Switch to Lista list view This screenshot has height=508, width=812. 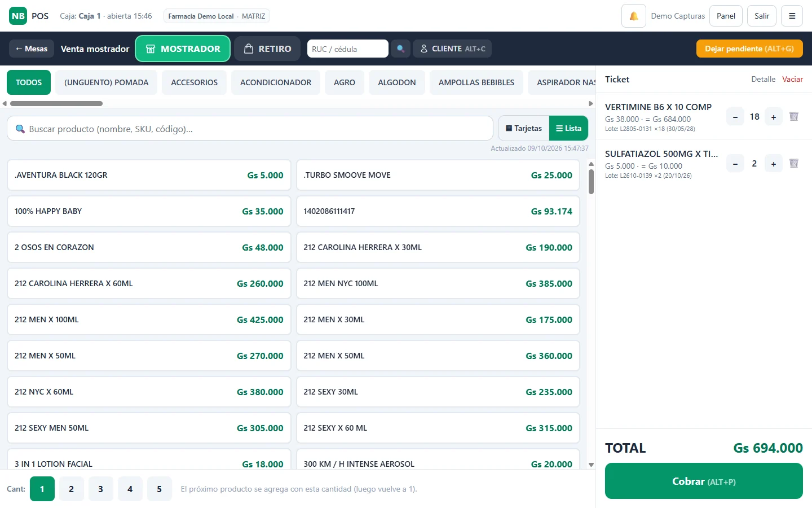(x=568, y=128)
